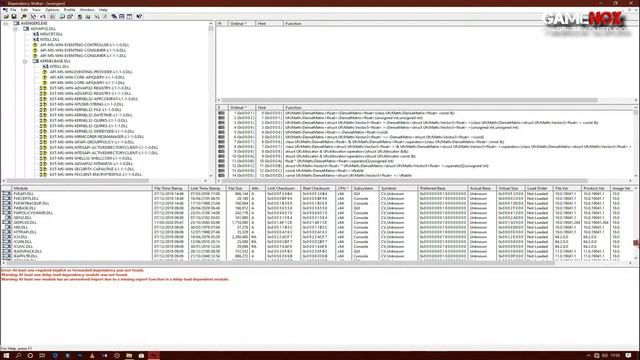The width and height of the screenshot is (640, 360).
Task: Click the View Module in External Viewer icon
Action: point(62,17)
